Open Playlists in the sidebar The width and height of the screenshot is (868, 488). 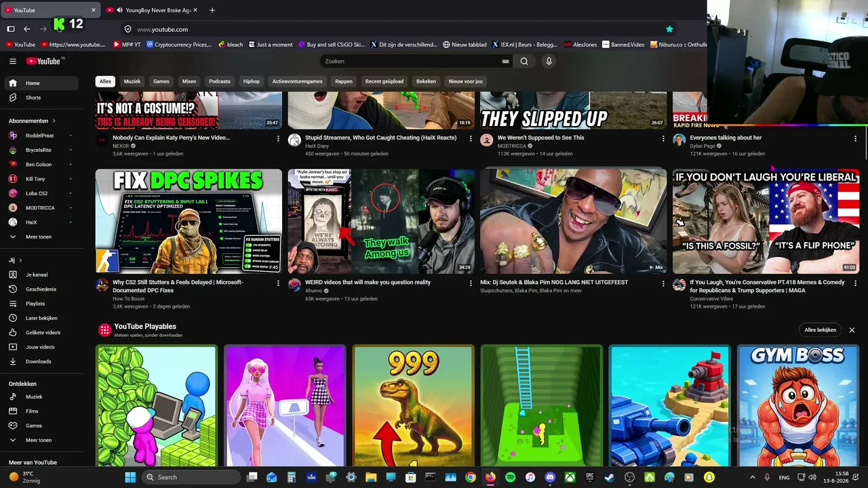coord(43,304)
